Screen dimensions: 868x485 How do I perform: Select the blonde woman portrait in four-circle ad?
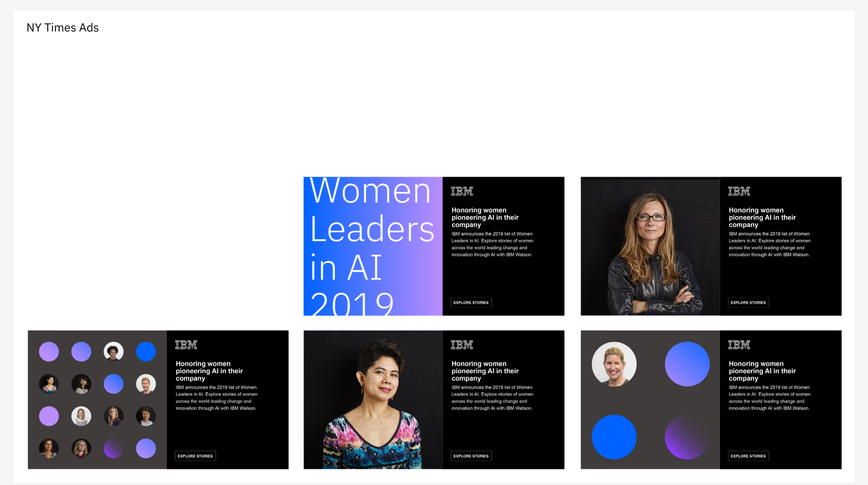click(x=614, y=364)
